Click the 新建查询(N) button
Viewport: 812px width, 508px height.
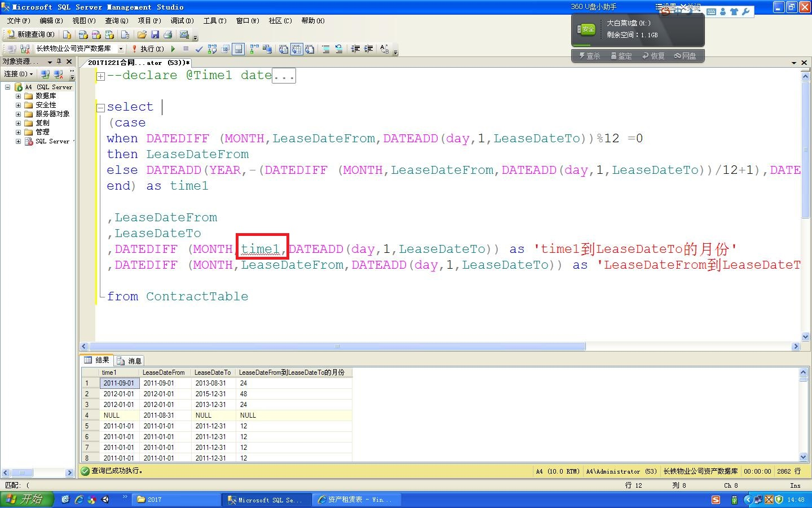point(31,35)
